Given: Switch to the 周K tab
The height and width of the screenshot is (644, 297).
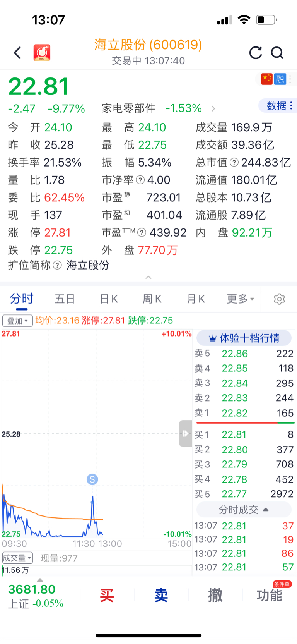Looking at the screenshot, I should pyautogui.click(x=152, y=299).
